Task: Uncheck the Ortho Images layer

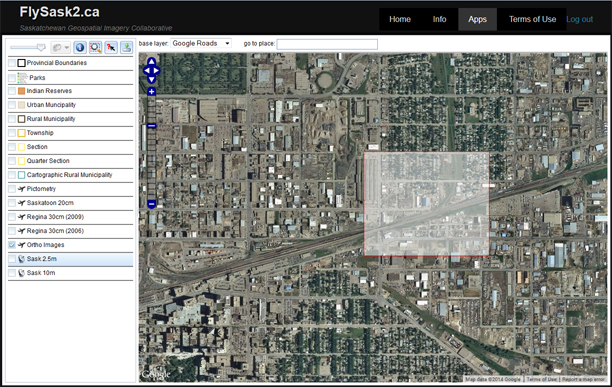Action: click(12, 245)
